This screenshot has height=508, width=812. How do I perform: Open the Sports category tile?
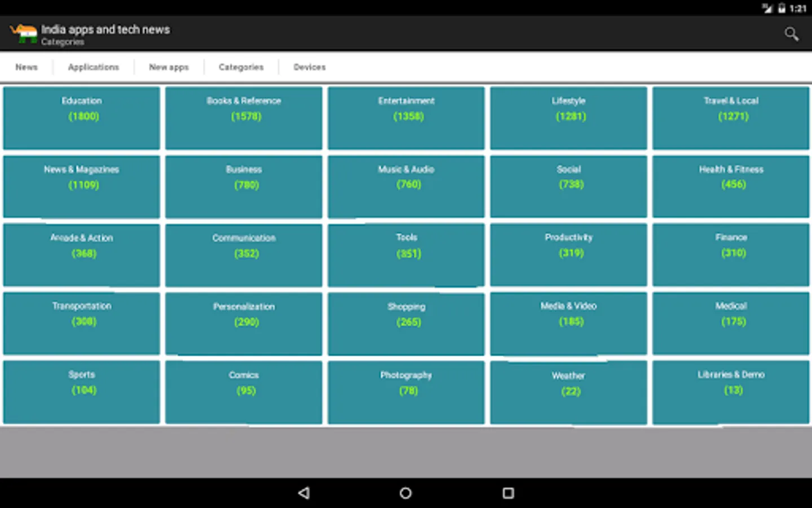point(82,392)
